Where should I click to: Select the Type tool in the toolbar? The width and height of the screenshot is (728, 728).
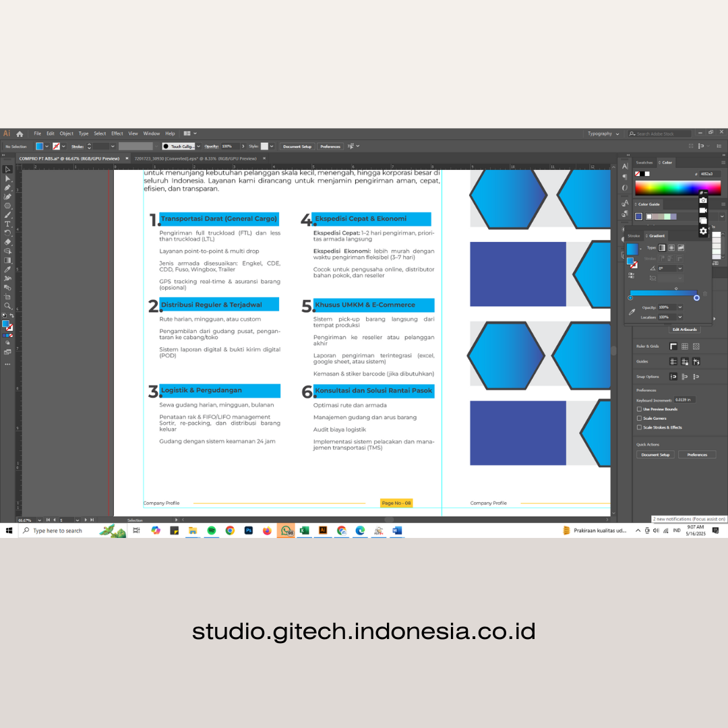click(x=7, y=224)
